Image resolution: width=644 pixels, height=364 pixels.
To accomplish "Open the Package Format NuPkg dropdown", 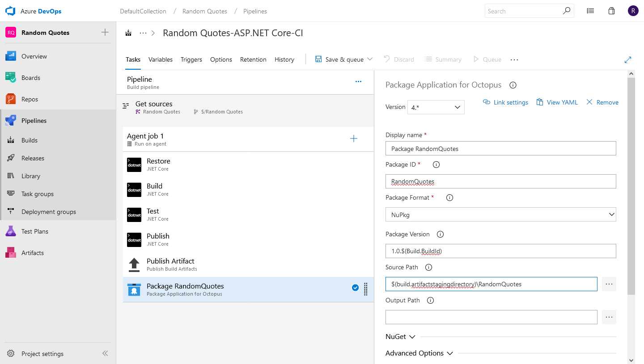I will pyautogui.click(x=500, y=214).
